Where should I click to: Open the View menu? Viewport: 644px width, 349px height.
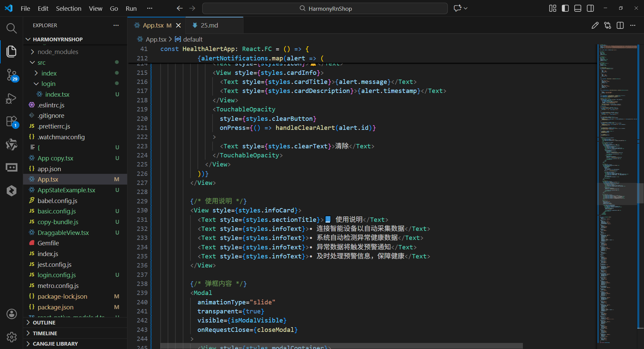tap(96, 8)
